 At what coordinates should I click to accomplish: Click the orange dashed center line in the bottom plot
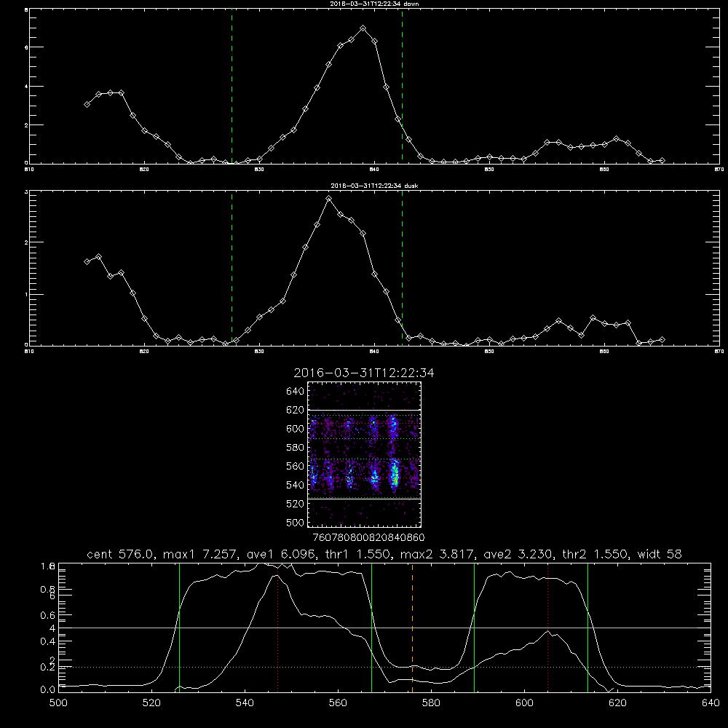pos(412,628)
